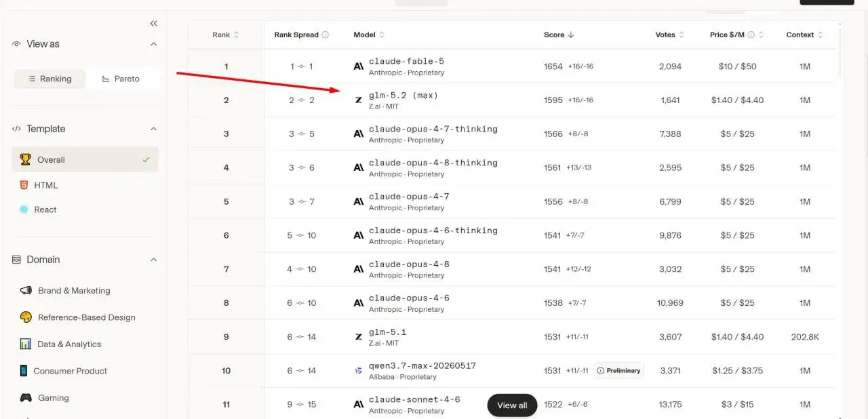
Task: Switch to Pareto view
Action: [121, 79]
